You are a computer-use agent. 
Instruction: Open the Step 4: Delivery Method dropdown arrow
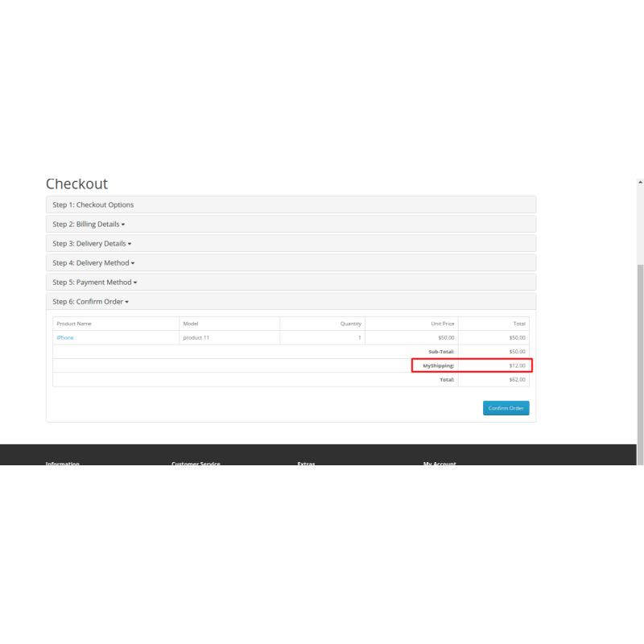134,262
